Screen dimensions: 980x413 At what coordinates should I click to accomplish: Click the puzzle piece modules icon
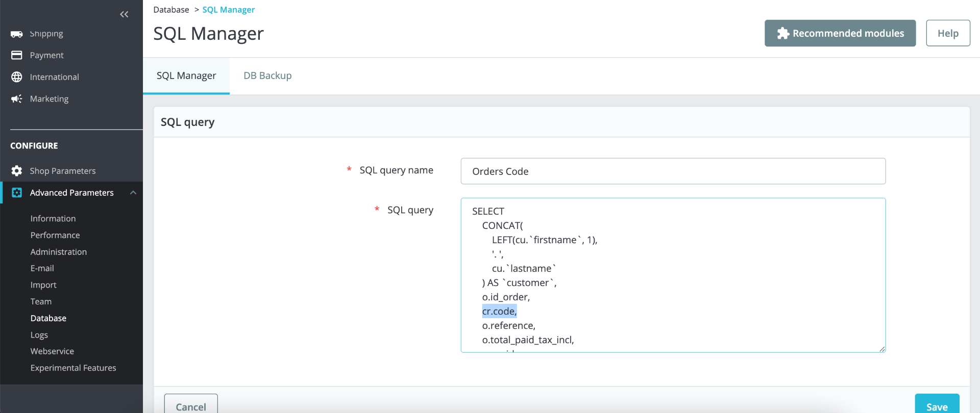click(783, 34)
